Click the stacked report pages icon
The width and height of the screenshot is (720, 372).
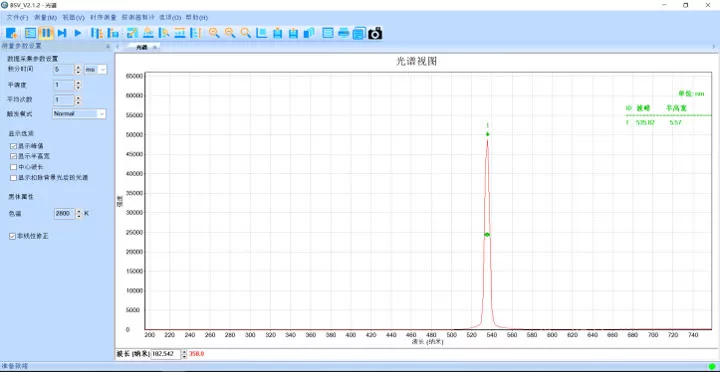(359, 33)
